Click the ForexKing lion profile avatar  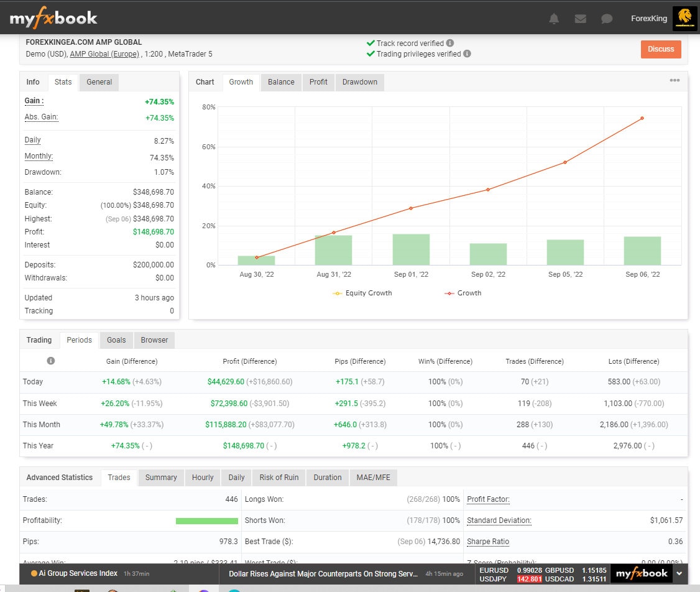pyautogui.click(x=685, y=18)
